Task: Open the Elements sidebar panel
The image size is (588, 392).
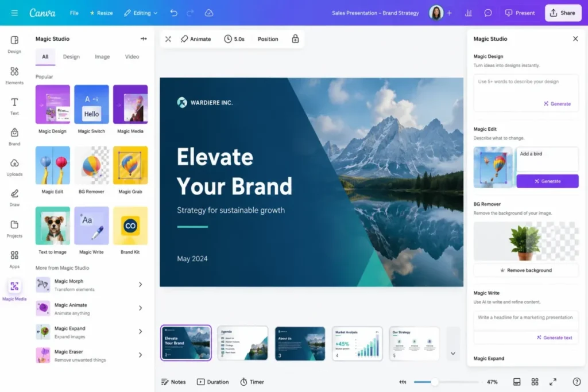Action: pos(14,75)
